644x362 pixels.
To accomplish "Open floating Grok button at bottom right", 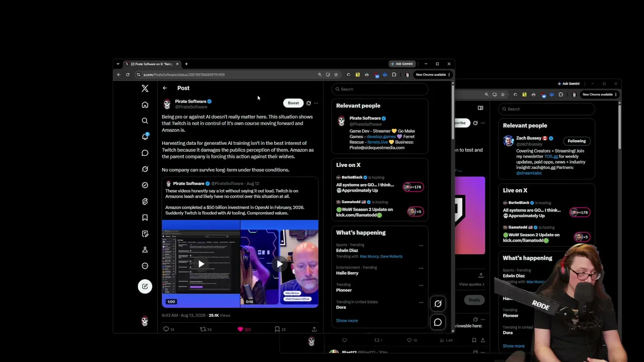I will 438,304.
